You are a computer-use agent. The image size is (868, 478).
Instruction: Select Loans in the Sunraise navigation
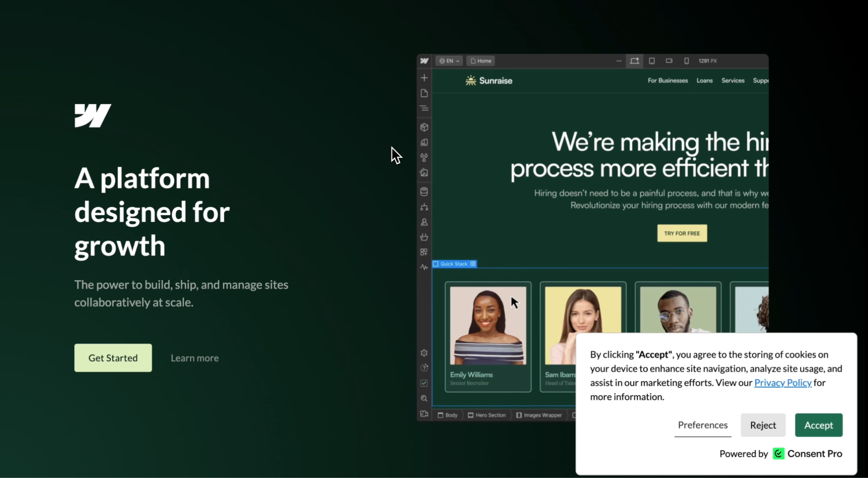pyautogui.click(x=704, y=80)
